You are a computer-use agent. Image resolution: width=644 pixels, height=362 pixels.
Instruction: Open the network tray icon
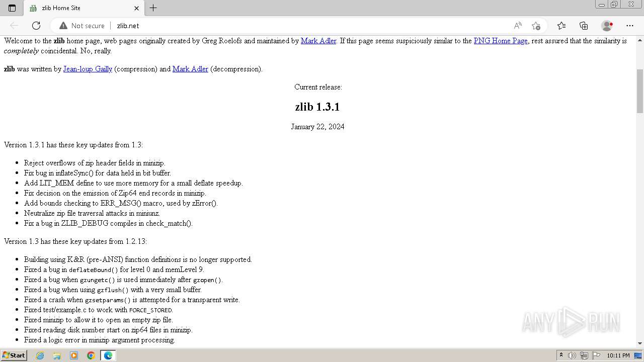pos(584,355)
